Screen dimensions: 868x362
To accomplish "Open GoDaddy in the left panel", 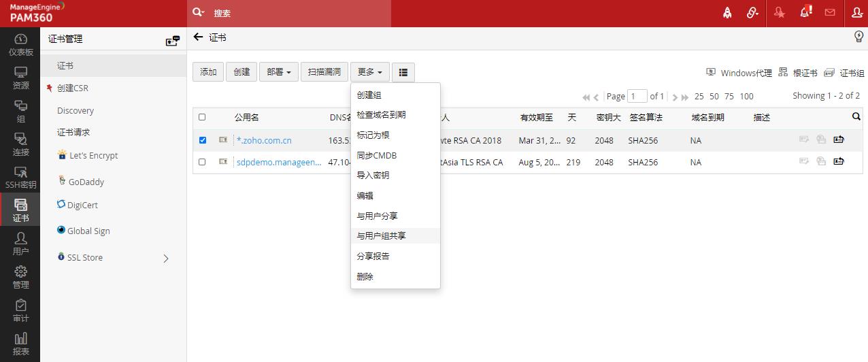I will 86,182.
